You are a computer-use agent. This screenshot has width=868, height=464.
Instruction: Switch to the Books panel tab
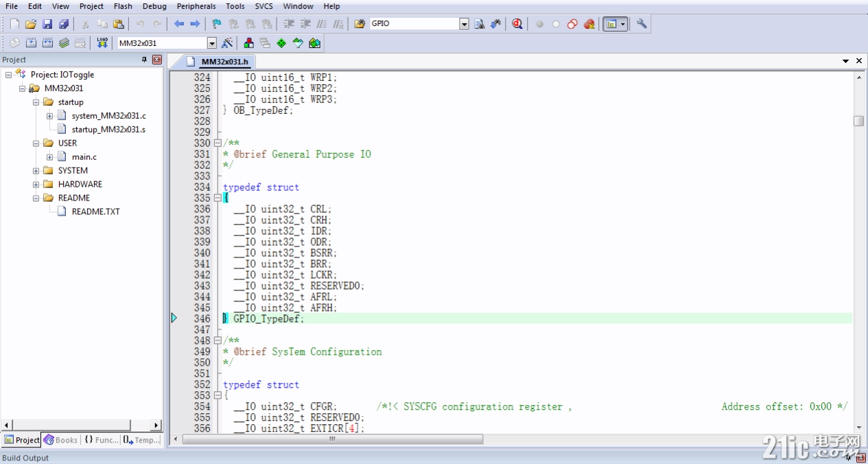click(x=60, y=440)
